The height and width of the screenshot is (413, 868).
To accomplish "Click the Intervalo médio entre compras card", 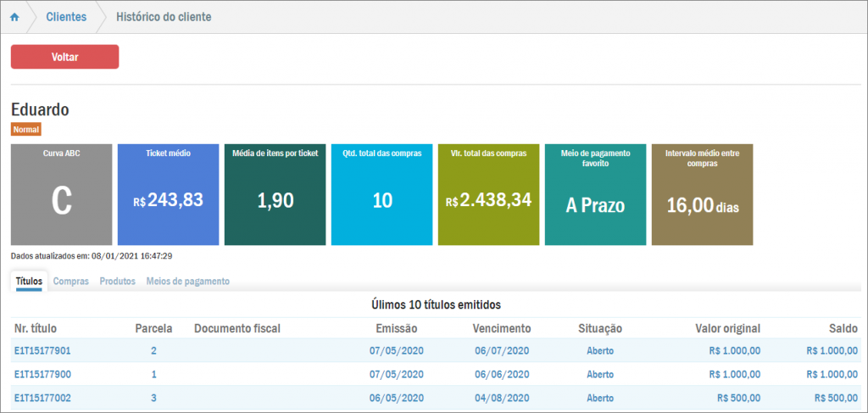I will 702,195.
